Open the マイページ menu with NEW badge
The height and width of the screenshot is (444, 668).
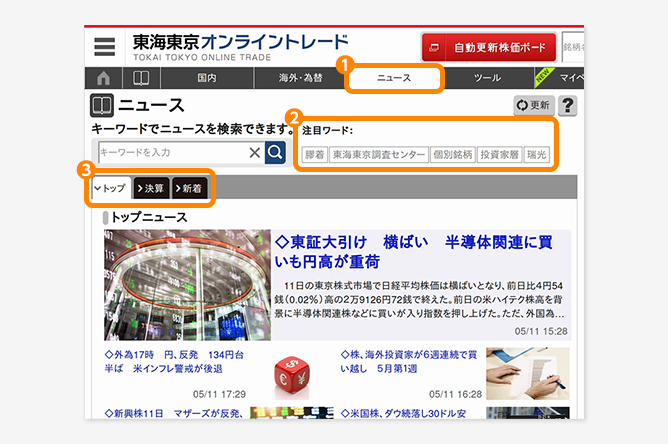click(559, 78)
